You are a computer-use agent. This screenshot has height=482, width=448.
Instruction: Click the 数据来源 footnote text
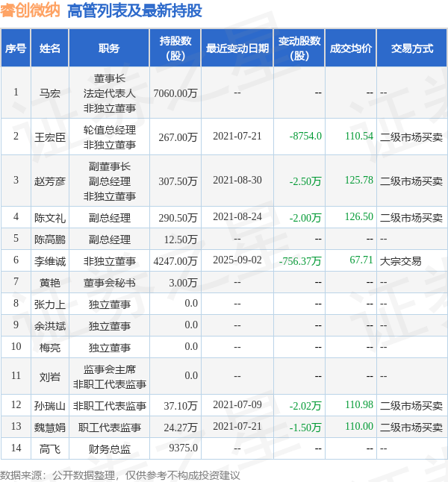pos(120,475)
